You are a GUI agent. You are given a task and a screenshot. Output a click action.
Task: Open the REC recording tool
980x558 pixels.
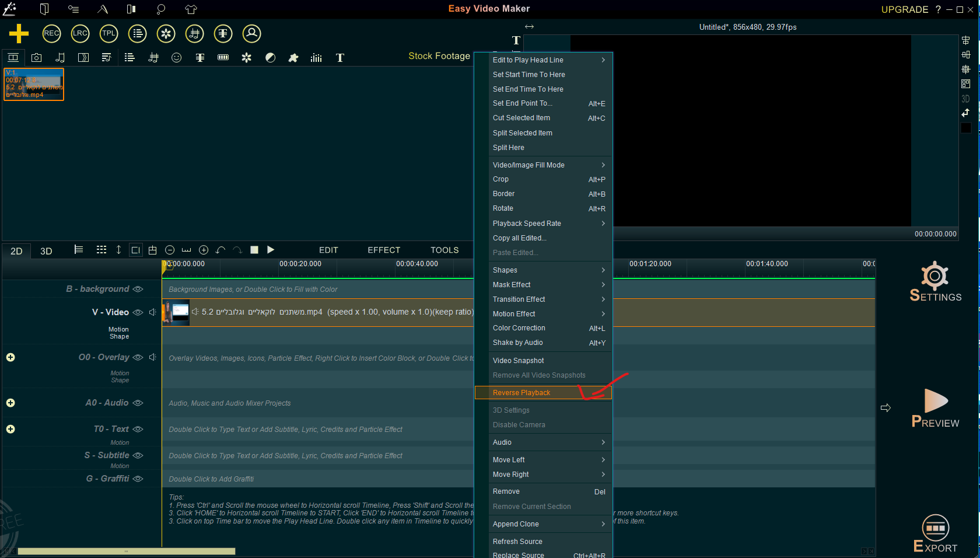[x=51, y=33]
